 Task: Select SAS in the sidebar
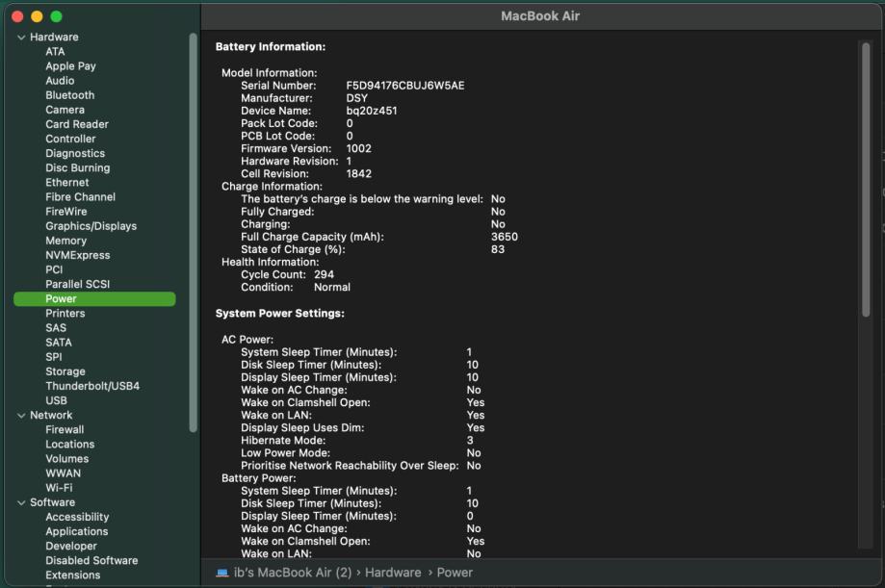[56, 328]
